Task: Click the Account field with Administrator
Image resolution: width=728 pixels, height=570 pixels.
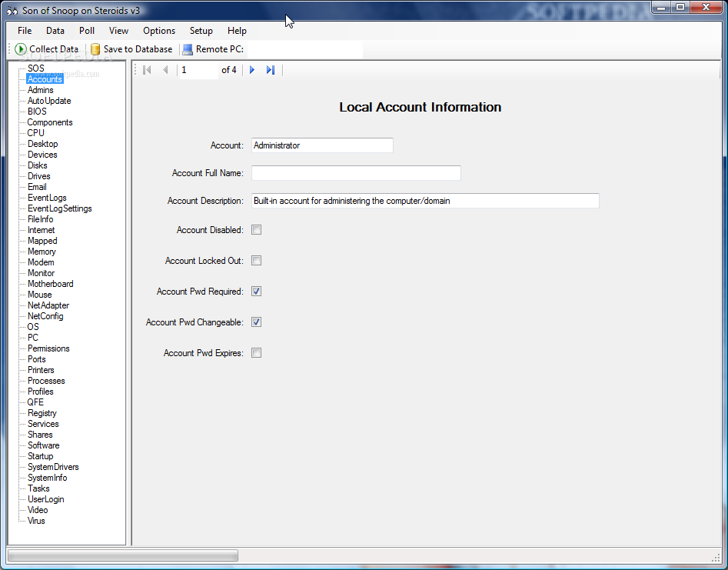Action: click(322, 145)
